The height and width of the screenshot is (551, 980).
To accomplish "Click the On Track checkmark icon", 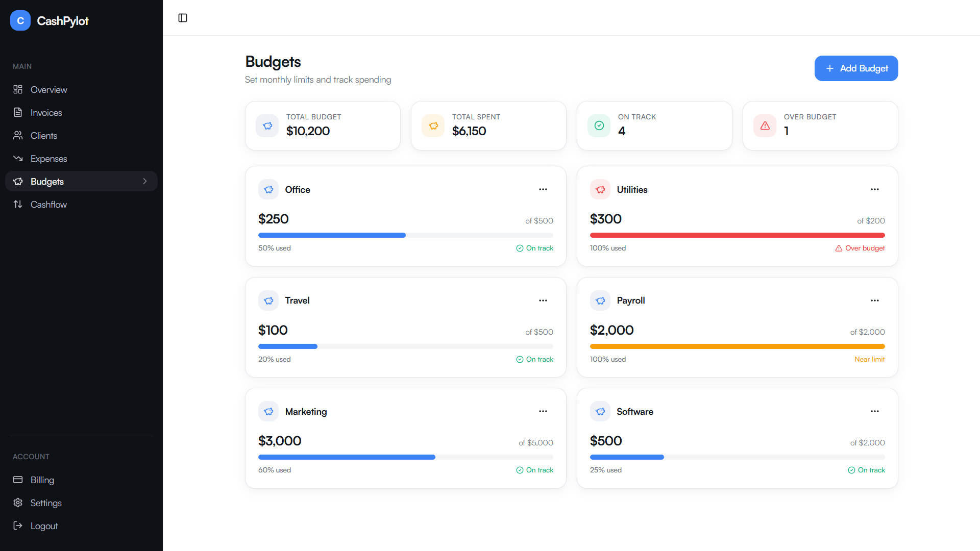I will coord(598,126).
